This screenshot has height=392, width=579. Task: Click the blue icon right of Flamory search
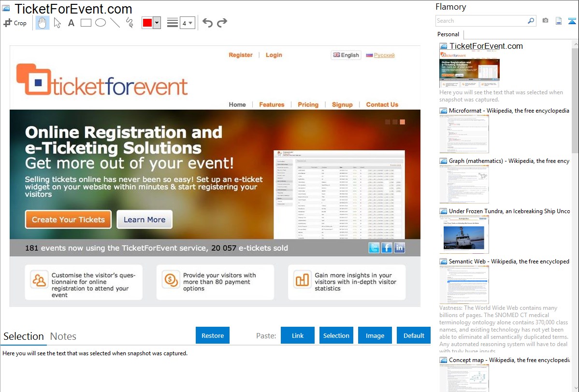pos(572,21)
